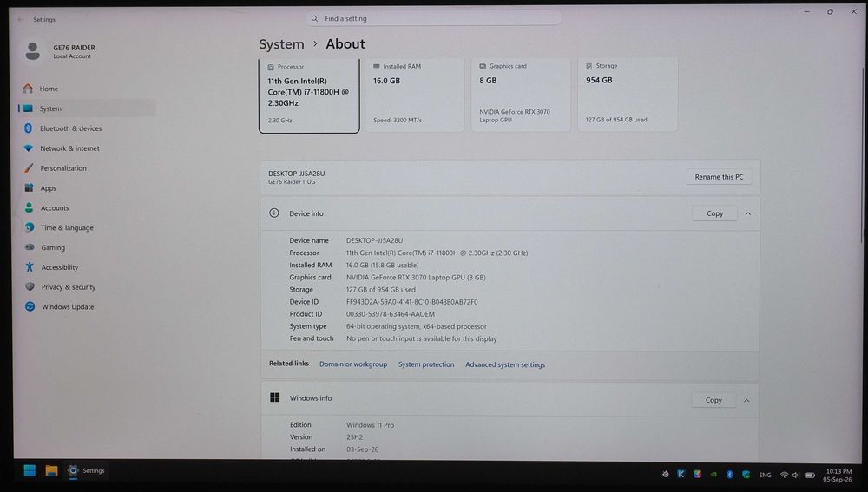Copy the Device info details
This screenshot has width=868, height=492.
point(714,213)
